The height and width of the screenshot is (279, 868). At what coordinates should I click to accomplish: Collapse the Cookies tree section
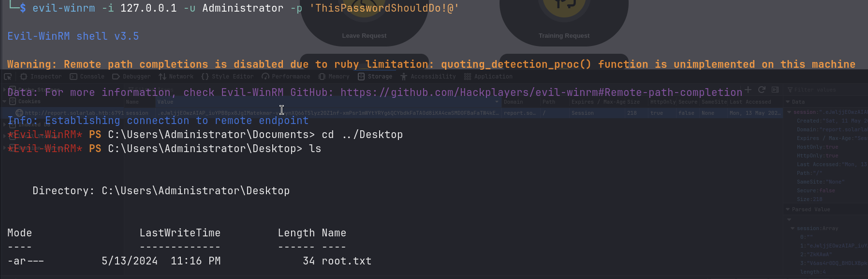tap(5, 102)
